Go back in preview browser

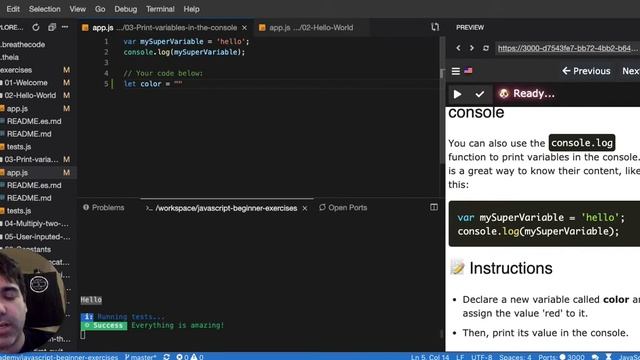pyautogui.click(x=458, y=48)
